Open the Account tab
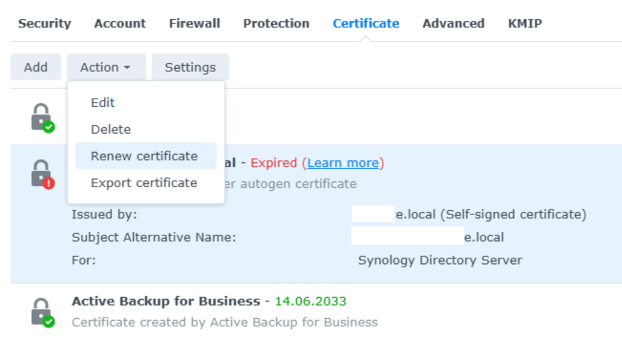This screenshot has width=622, height=364. coord(120,24)
